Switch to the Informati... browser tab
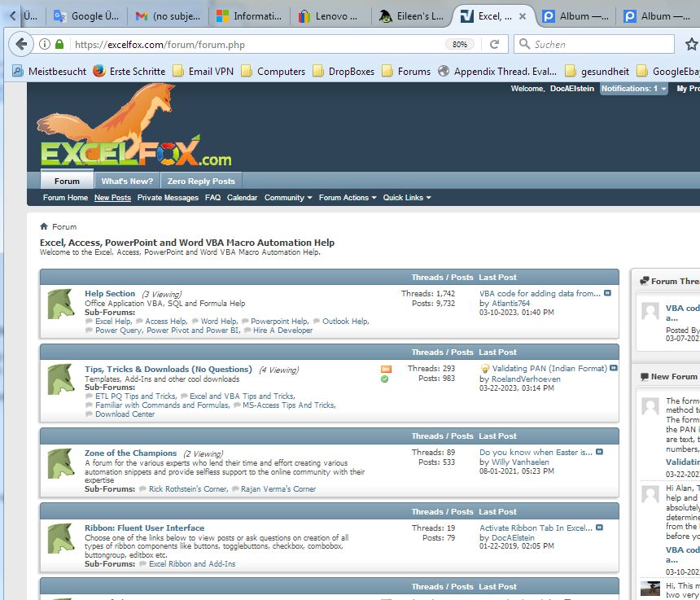700x600 pixels. (249, 16)
